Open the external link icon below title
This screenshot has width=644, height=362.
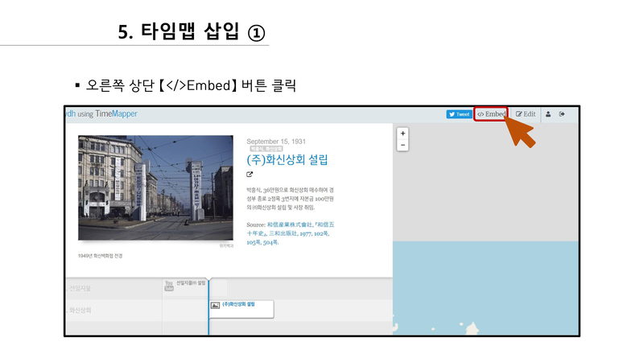250,175
